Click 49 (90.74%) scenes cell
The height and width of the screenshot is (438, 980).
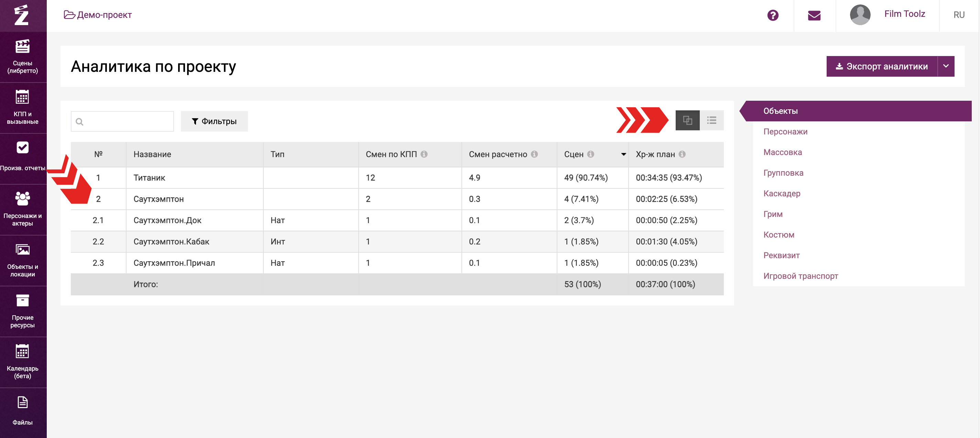[x=586, y=177]
